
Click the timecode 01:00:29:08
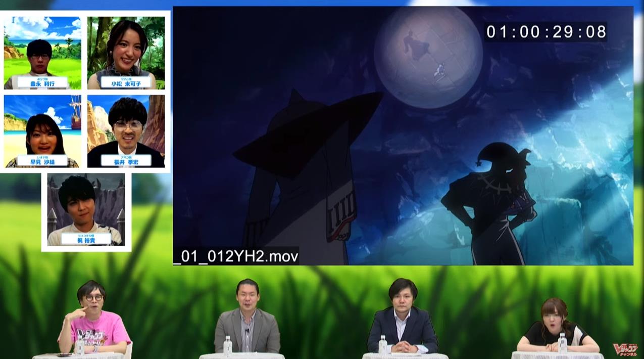pos(546,32)
